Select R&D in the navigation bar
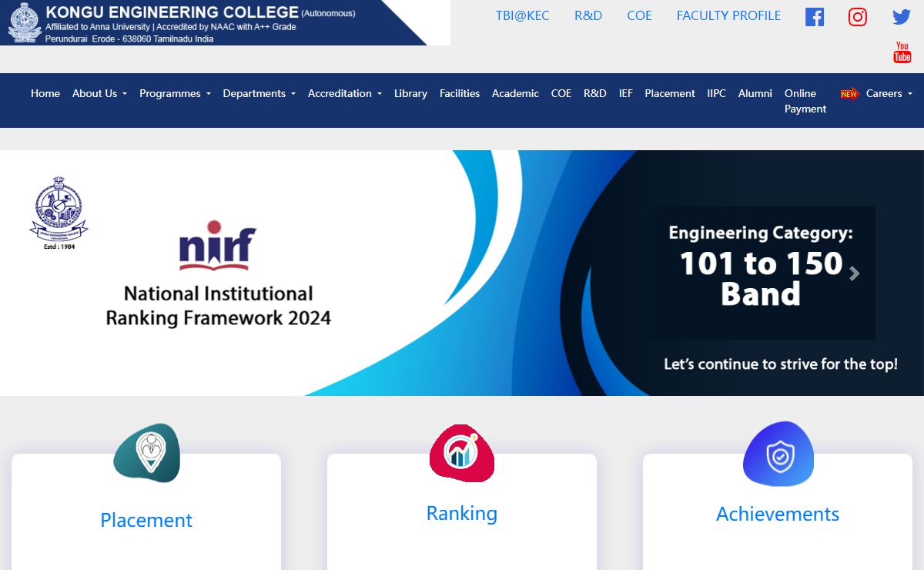The width and height of the screenshot is (924, 570). [x=595, y=93]
